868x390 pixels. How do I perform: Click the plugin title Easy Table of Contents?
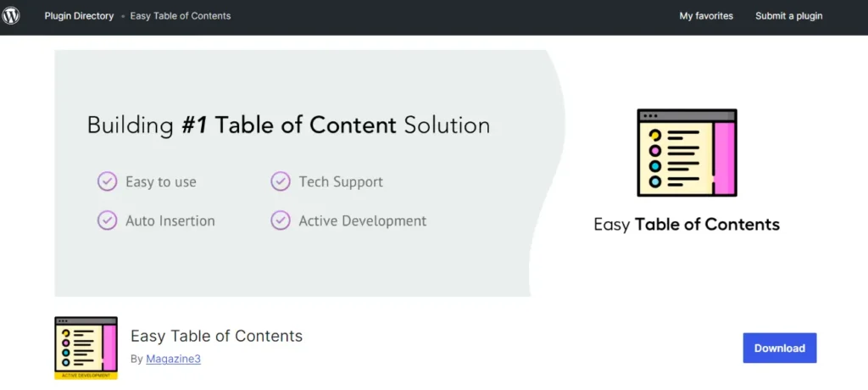pos(216,336)
